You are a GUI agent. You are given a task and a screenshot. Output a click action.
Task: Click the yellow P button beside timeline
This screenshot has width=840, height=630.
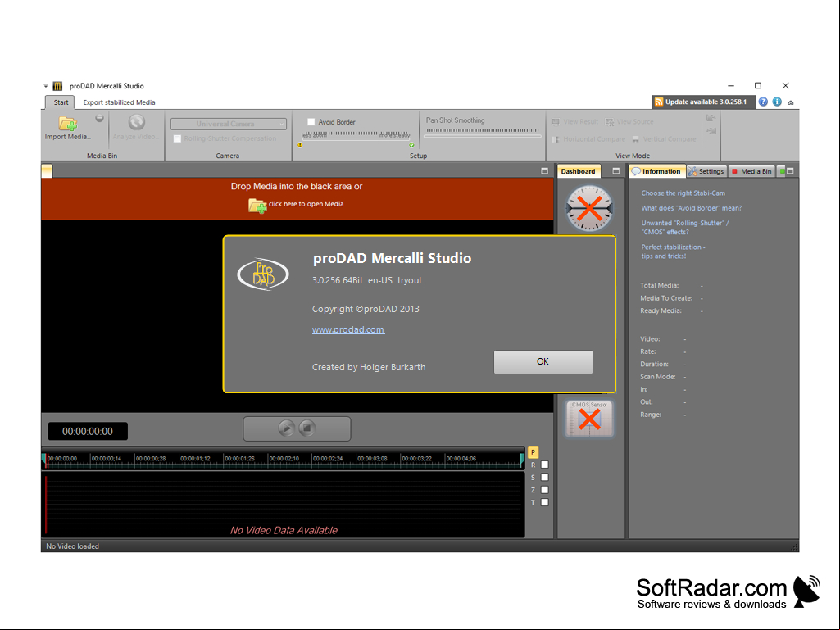pos(533,452)
